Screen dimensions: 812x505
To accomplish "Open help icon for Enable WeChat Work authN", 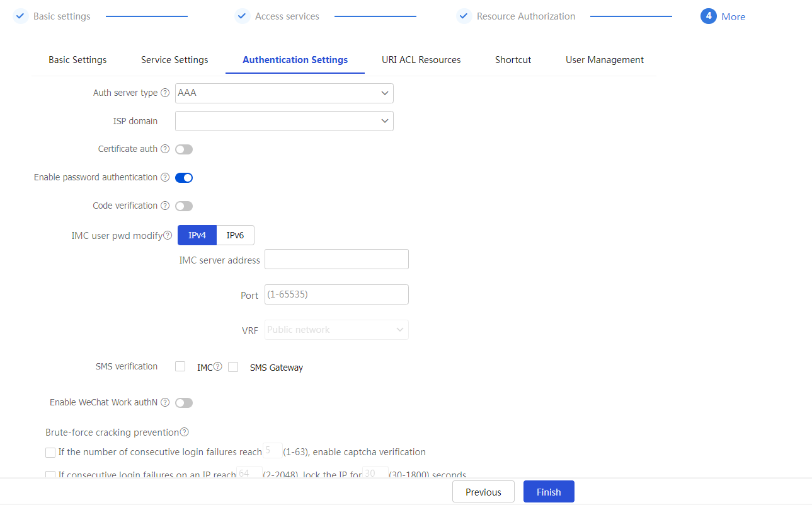I will click(x=165, y=402).
